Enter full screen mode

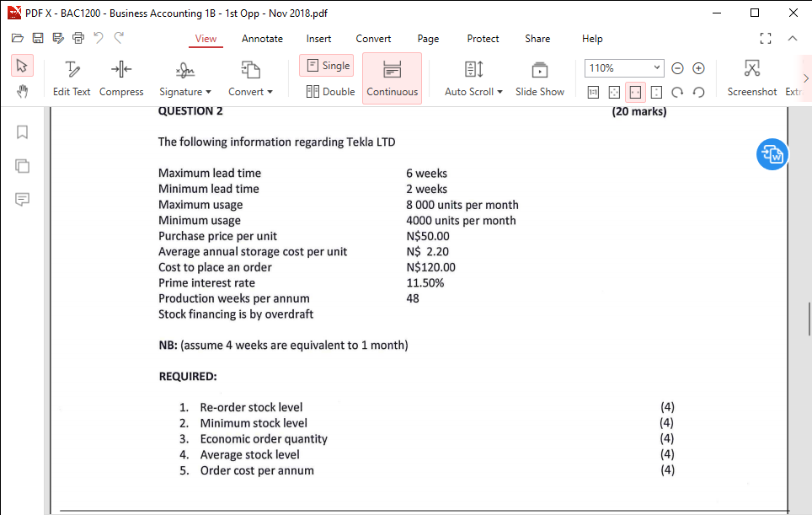[x=766, y=38]
